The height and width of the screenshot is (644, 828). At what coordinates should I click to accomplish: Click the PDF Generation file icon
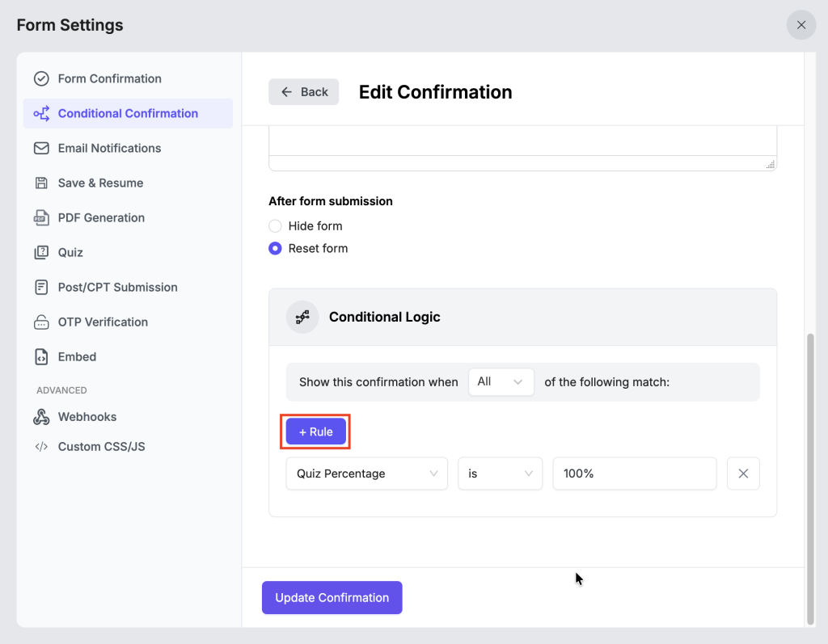[41, 218]
